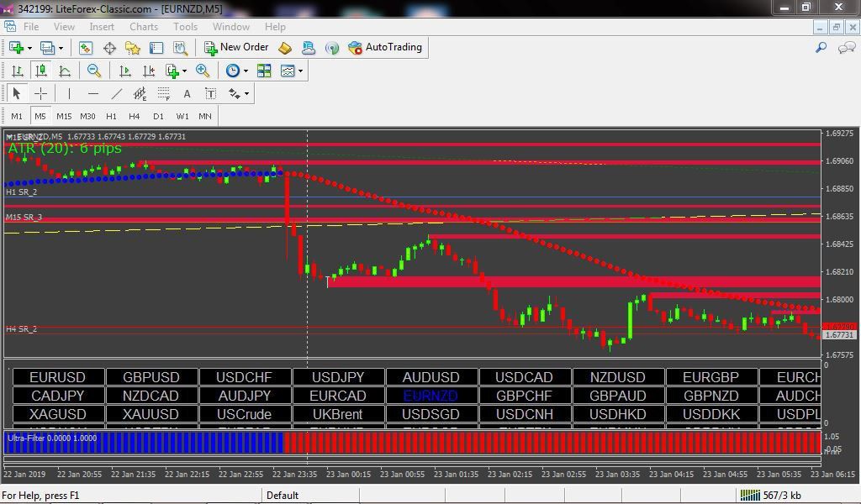This screenshot has height=504, width=861.
Task: Expand the Periodicity clock dropdown arrow
Action: click(246, 71)
